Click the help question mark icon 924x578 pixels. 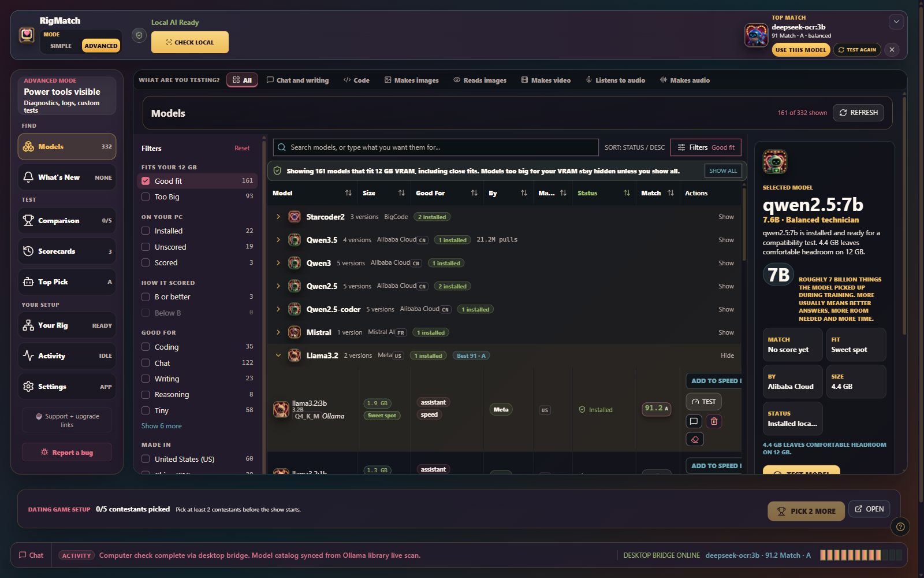pyautogui.click(x=900, y=527)
